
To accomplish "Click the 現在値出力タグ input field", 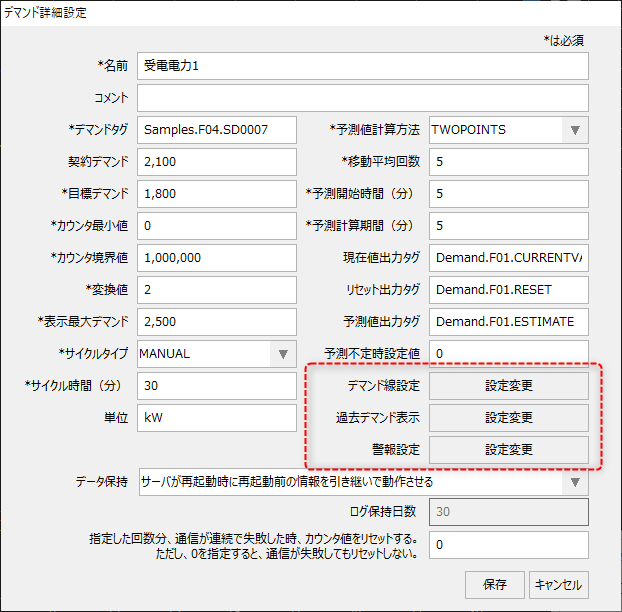I will [509, 257].
